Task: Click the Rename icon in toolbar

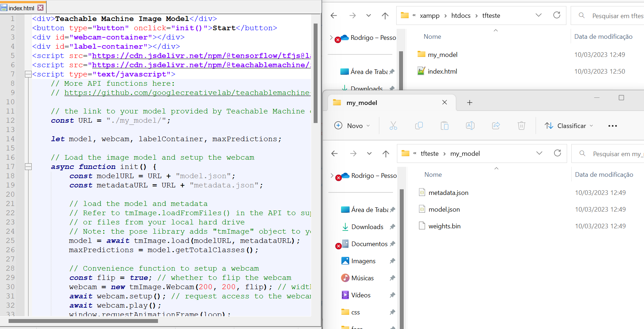Action: coord(470,126)
